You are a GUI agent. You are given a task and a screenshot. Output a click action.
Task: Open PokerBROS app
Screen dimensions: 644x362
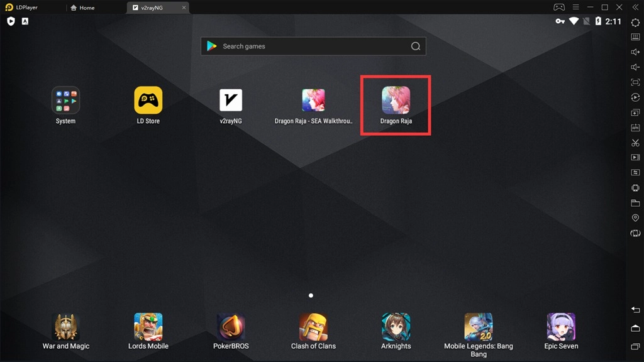231,327
